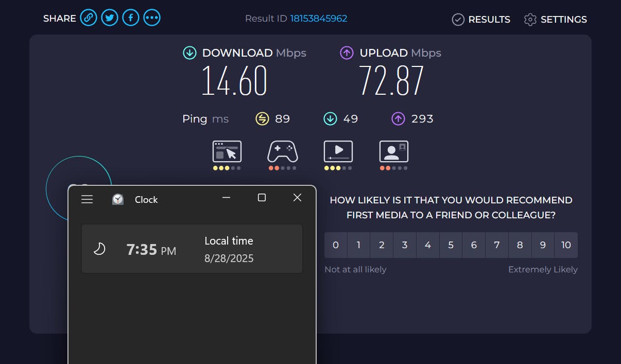Click the video streaming rating icon
Image resolution: width=621 pixels, height=364 pixels.
(x=338, y=152)
